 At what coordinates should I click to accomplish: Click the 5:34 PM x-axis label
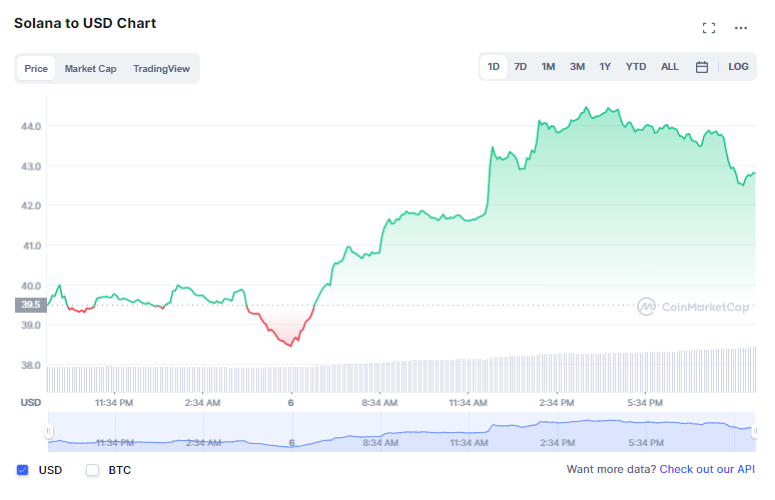(645, 403)
